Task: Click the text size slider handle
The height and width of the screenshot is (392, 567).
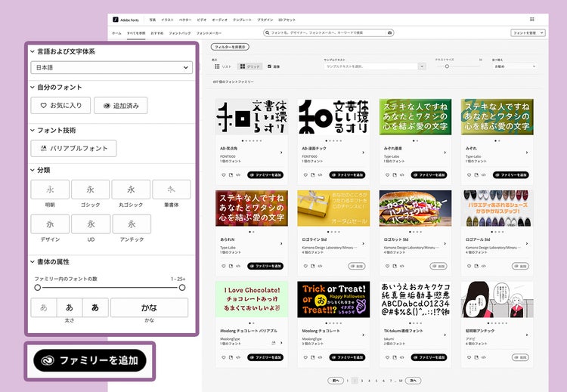Action: [447, 66]
